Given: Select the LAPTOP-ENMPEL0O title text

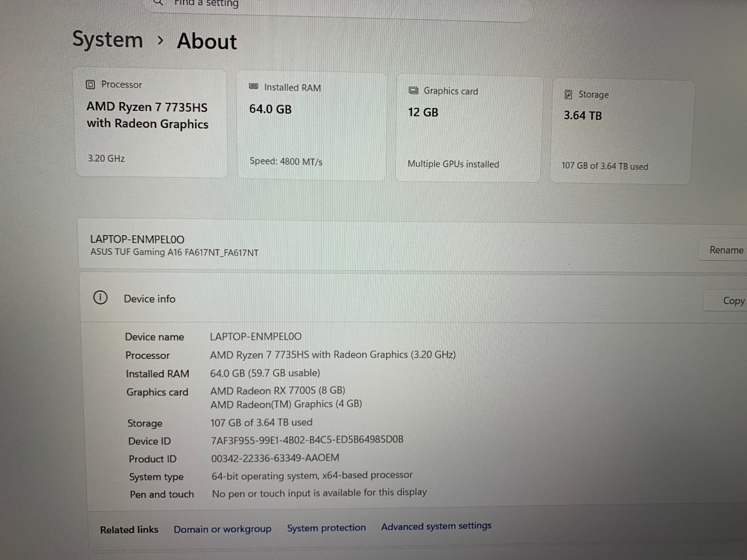Looking at the screenshot, I should [137, 239].
